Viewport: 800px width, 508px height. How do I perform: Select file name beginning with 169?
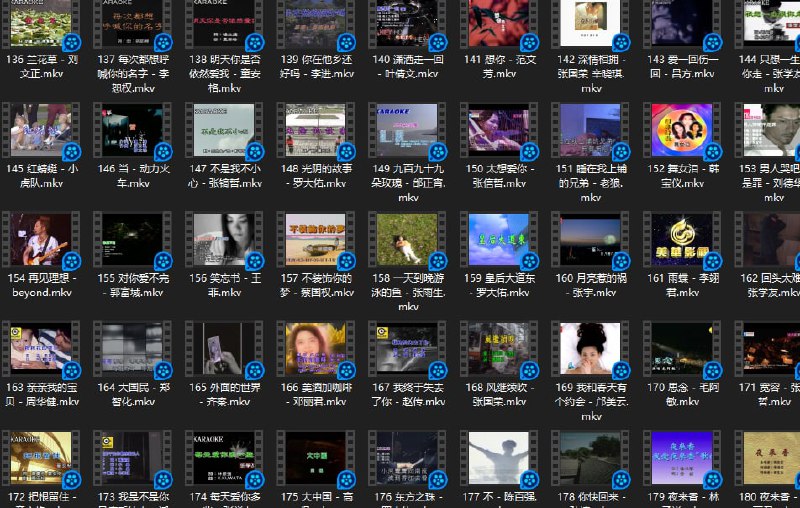click(x=591, y=402)
